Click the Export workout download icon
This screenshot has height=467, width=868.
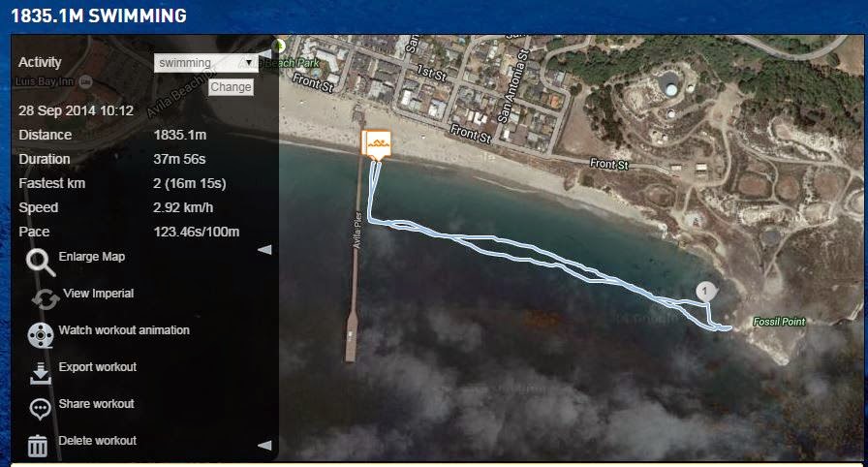coord(41,373)
